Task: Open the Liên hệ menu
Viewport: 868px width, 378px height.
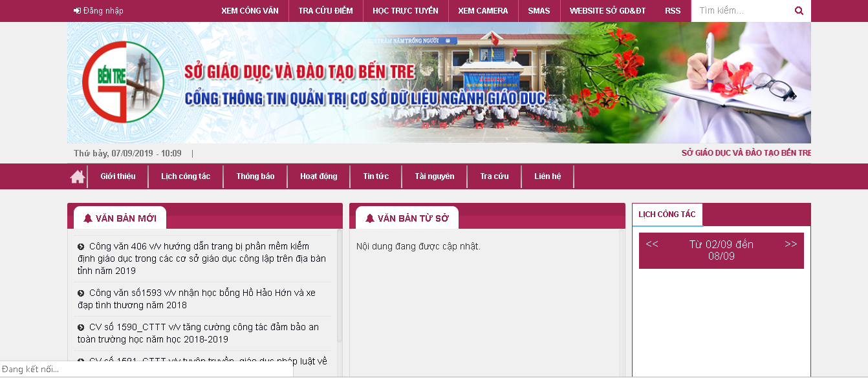Action: pos(548,176)
